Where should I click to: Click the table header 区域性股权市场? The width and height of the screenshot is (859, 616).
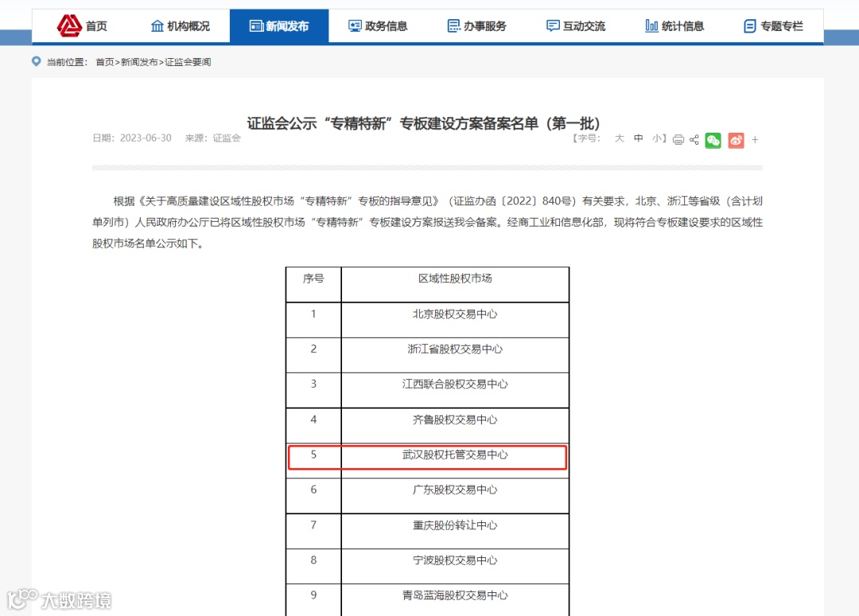[x=455, y=279]
